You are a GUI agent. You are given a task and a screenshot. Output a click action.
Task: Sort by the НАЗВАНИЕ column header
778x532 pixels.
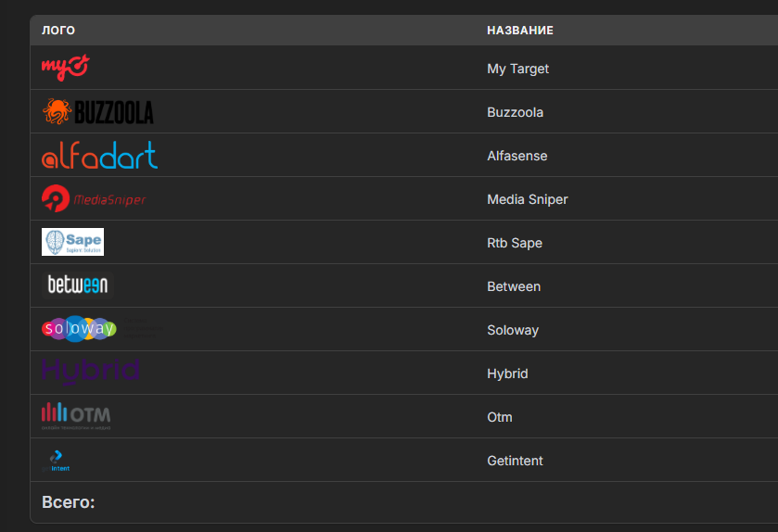click(520, 31)
